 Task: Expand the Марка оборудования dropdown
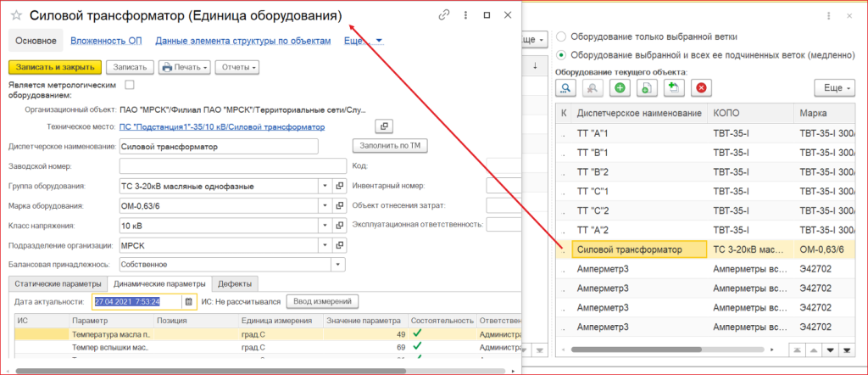(325, 205)
